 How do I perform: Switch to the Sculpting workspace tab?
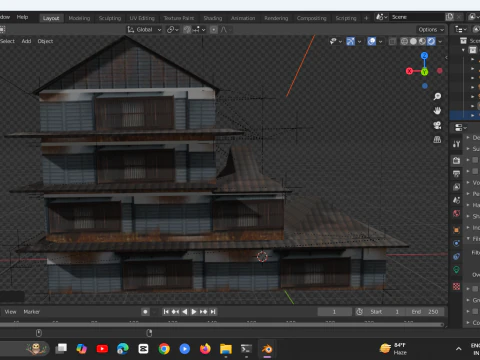(110, 18)
